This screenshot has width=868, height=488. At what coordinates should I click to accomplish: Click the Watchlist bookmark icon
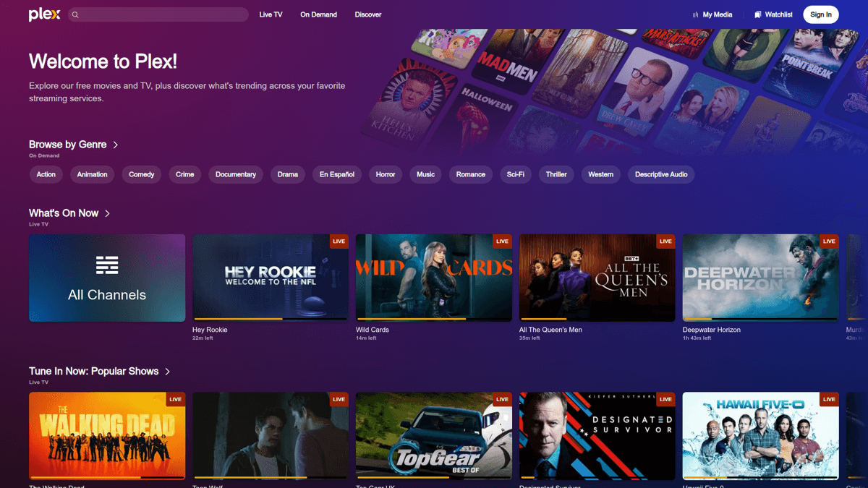[x=757, y=14]
